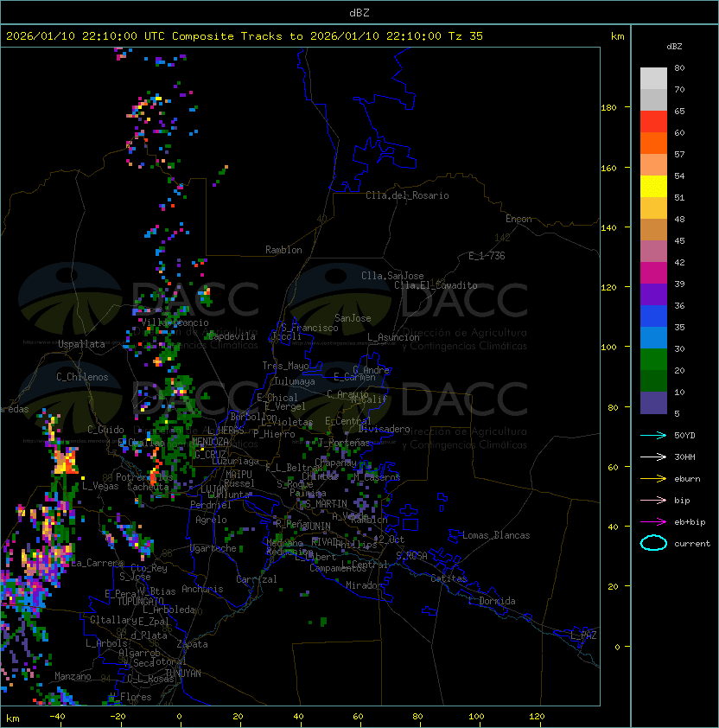Click the 'current' legend label
The height and width of the screenshot is (728, 719).
coord(692,544)
